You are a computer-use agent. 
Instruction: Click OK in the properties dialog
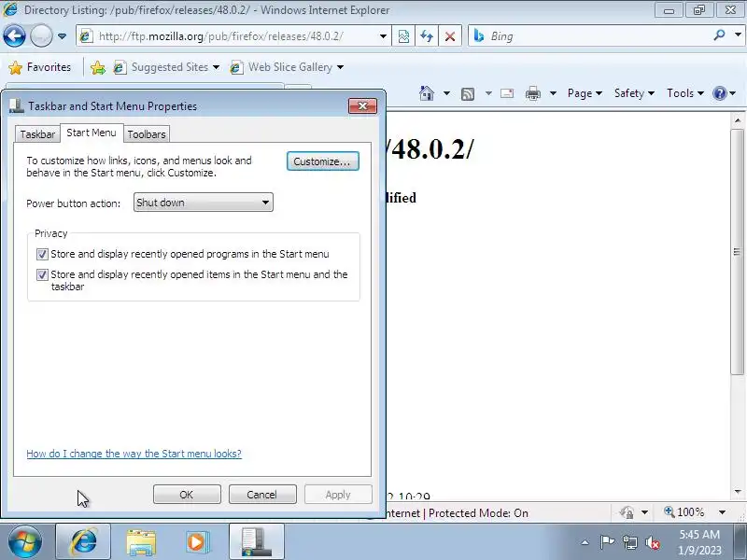pos(187,495)
